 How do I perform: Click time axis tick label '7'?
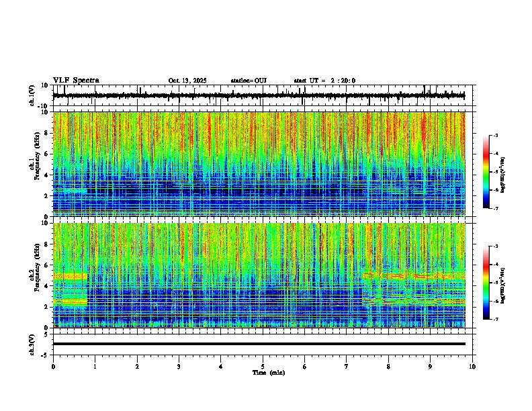tap(347, 367)
